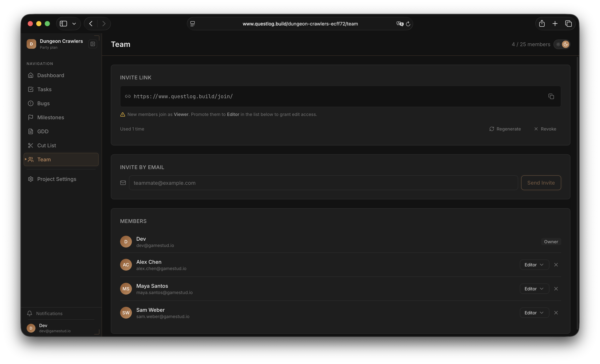Go to the Bugs page
This screenshot has height=364, width=600.
[x=43, y=103]
